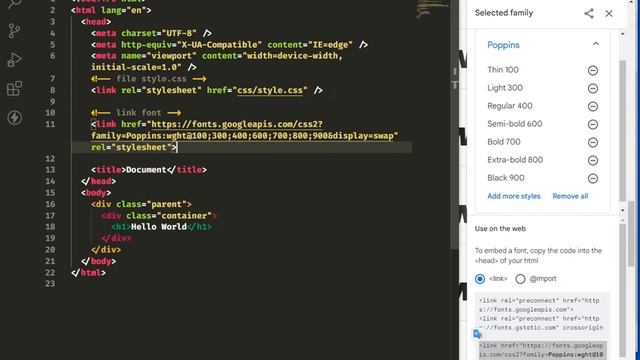Select the <link> embed option

click(x=480, y=279)
